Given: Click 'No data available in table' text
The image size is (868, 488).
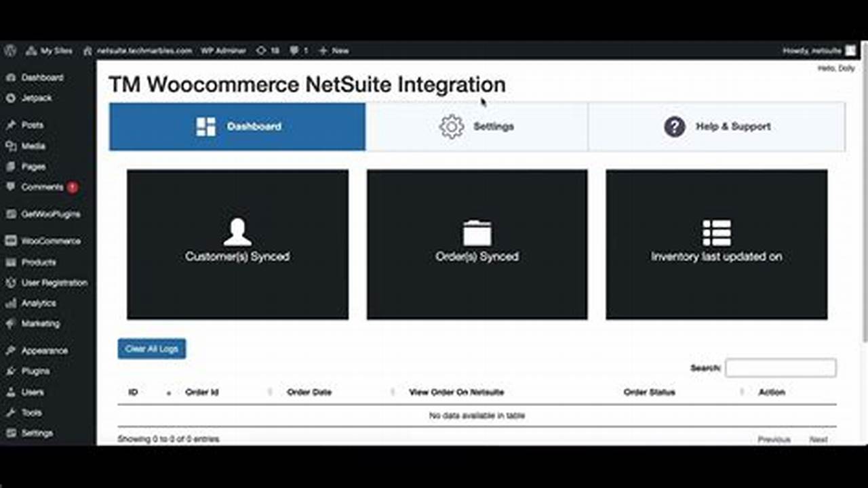Looking at the screenshot, I should tap(477, 415).
